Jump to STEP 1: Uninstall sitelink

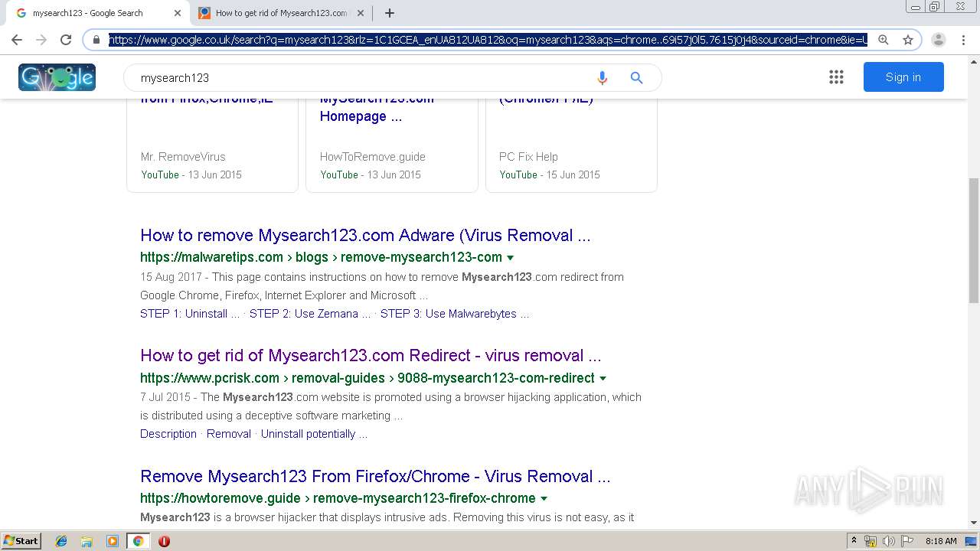coord(189,314)
